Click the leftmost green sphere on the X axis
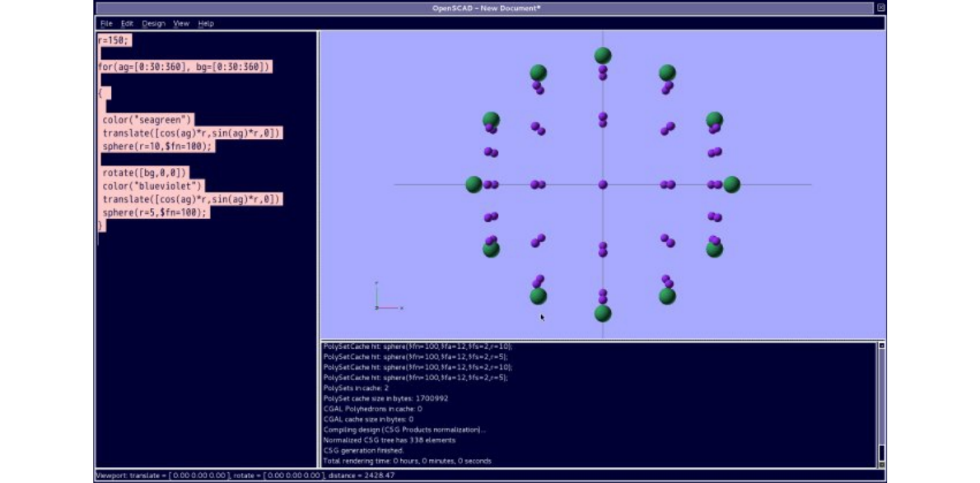The height and width of the screenshot is (483, 980). (x=474, y=184)
